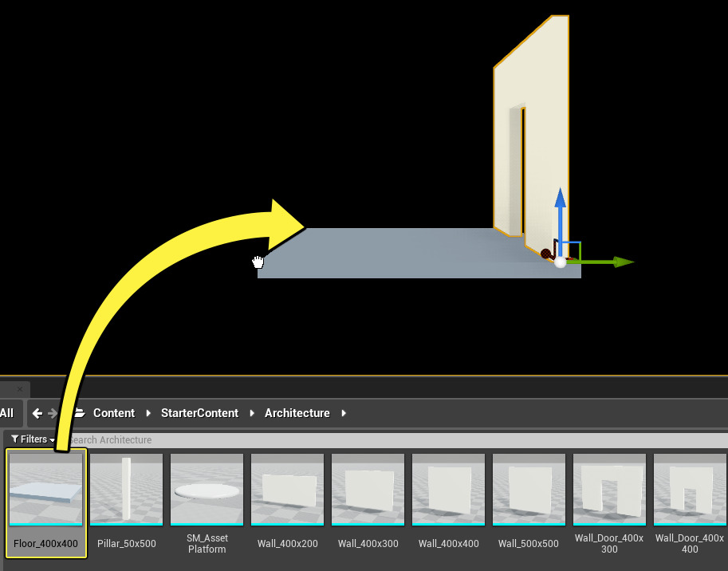Expand arrow after Architecture breadcrumb

click(x=344, y=413)
